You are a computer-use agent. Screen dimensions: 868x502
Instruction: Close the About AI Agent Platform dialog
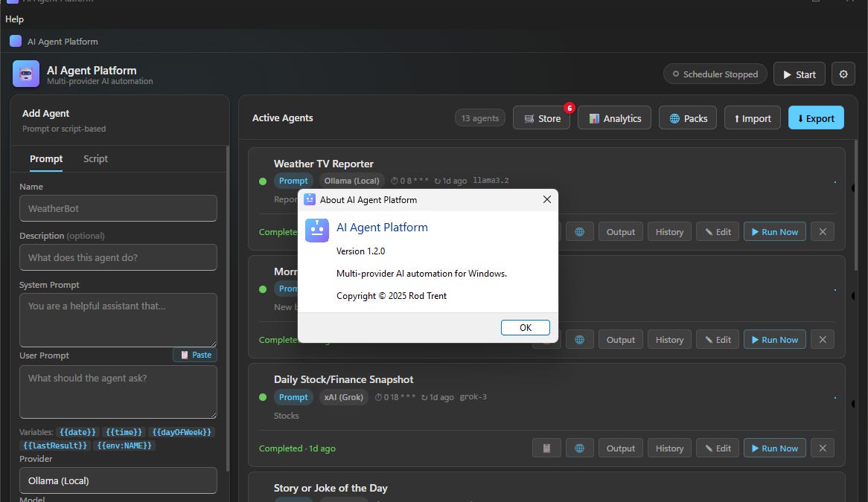[547, 199]
